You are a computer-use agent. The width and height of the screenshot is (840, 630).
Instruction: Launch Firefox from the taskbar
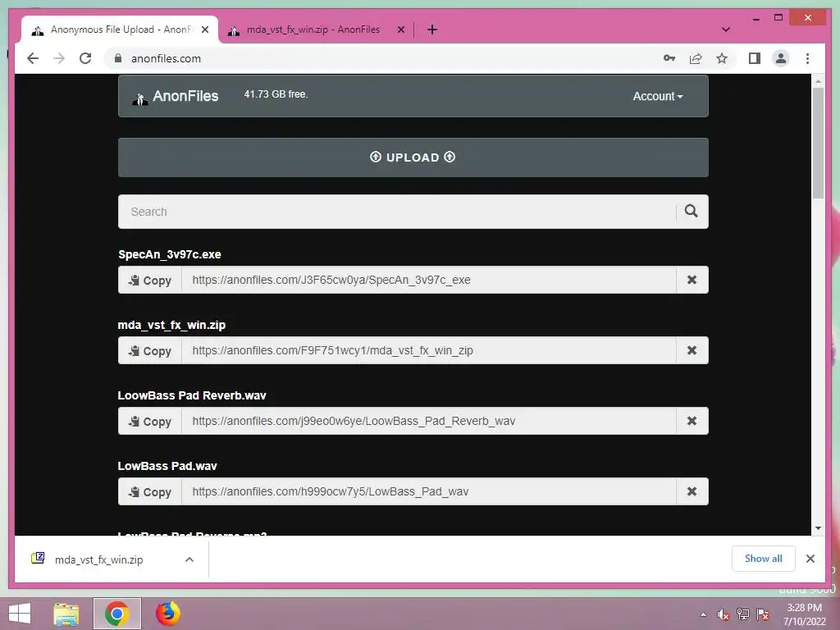point(167,614)
